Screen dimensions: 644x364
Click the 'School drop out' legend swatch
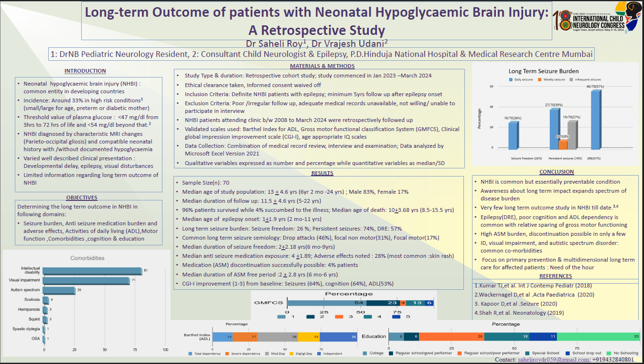pos(568,353)
